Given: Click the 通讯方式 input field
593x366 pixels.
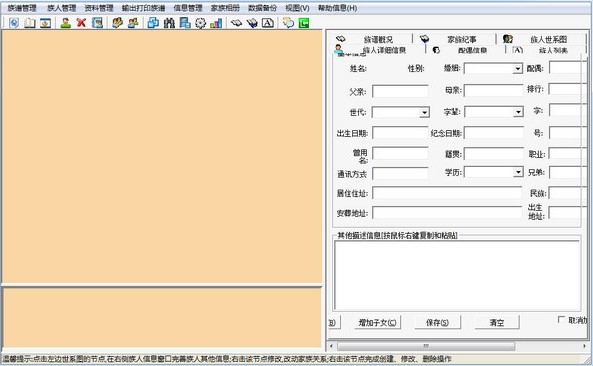Looking at the screenshot, I should tap(400, 173).
